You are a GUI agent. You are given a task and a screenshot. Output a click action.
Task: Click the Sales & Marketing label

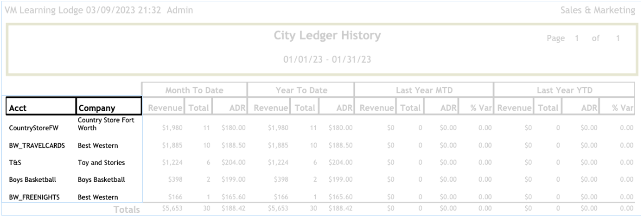tap(598, 10)
